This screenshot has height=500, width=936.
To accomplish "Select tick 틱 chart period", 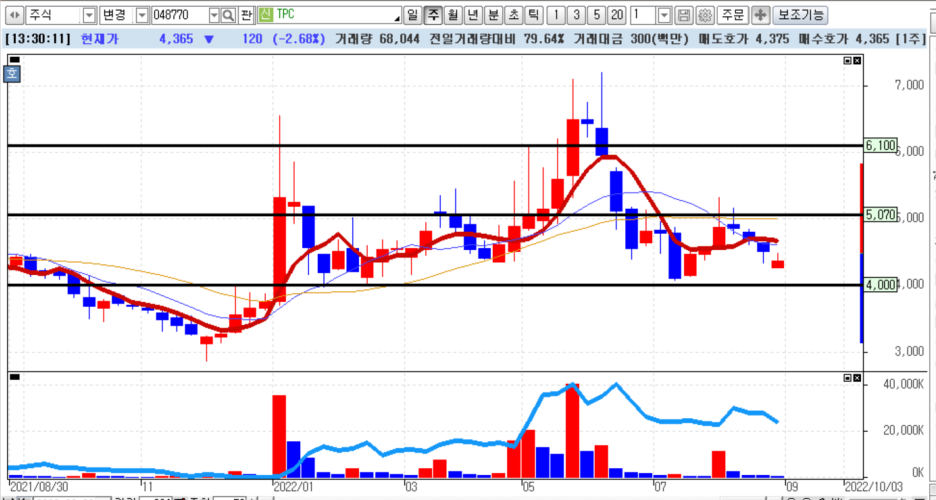I will 532,15.
